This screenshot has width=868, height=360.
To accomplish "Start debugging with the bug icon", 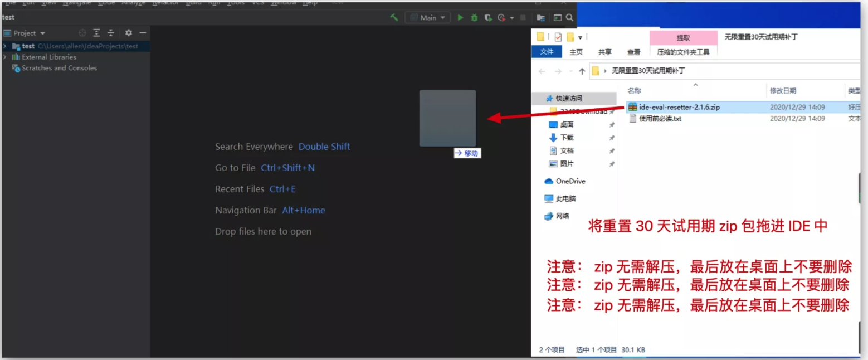I will [474, 18].
